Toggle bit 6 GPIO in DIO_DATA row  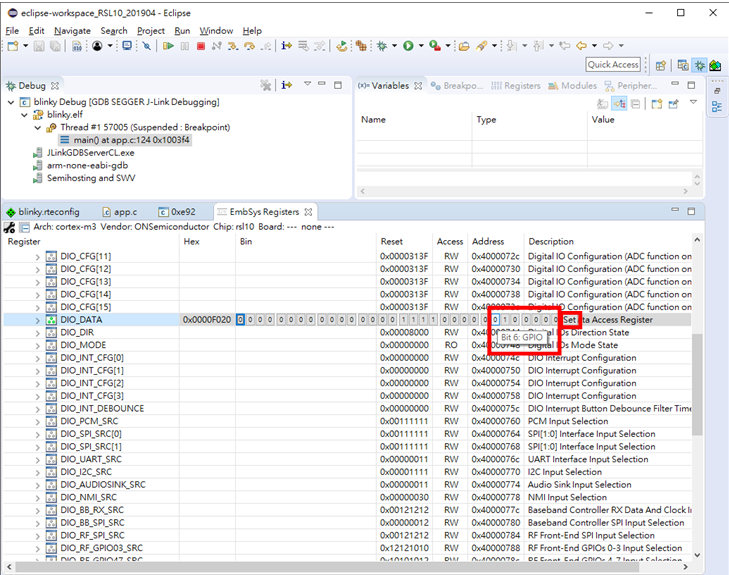(494, 320)
